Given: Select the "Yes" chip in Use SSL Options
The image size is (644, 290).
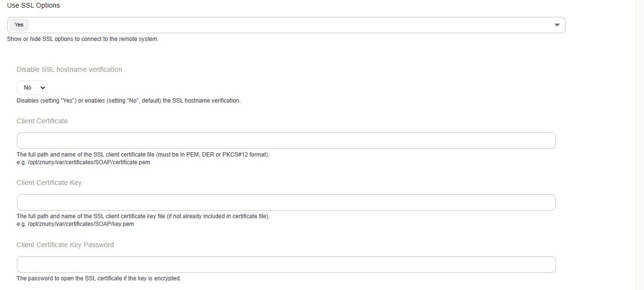Looking at the screenshot, I should [18, 25].
